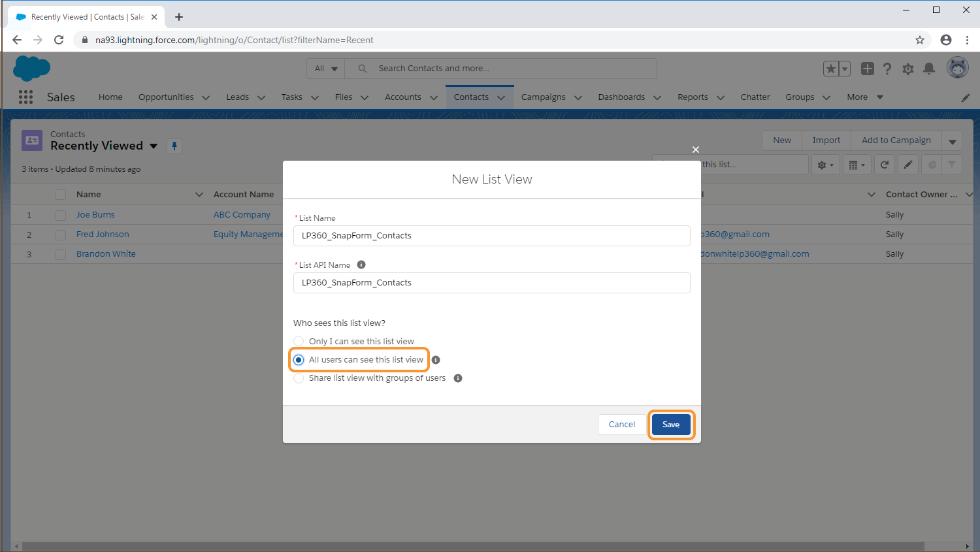Select Only I can see this list view
Viewport: 980px width, 552px height.
299,341
